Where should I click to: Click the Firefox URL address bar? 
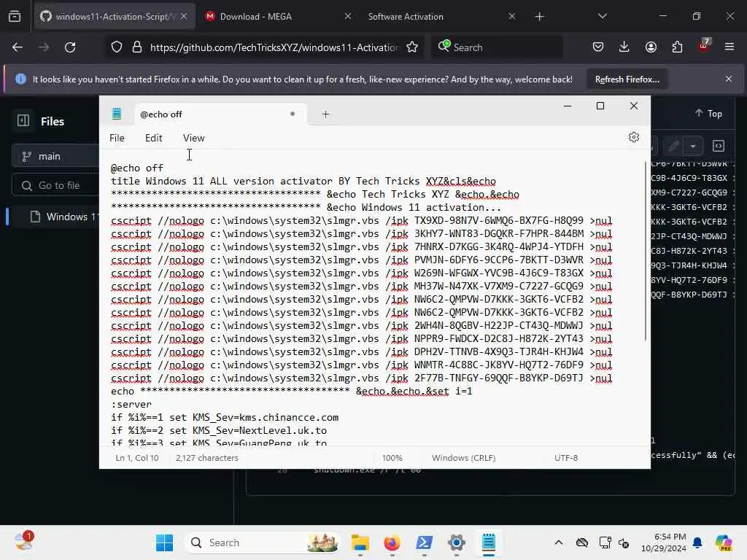pos(274,47)
